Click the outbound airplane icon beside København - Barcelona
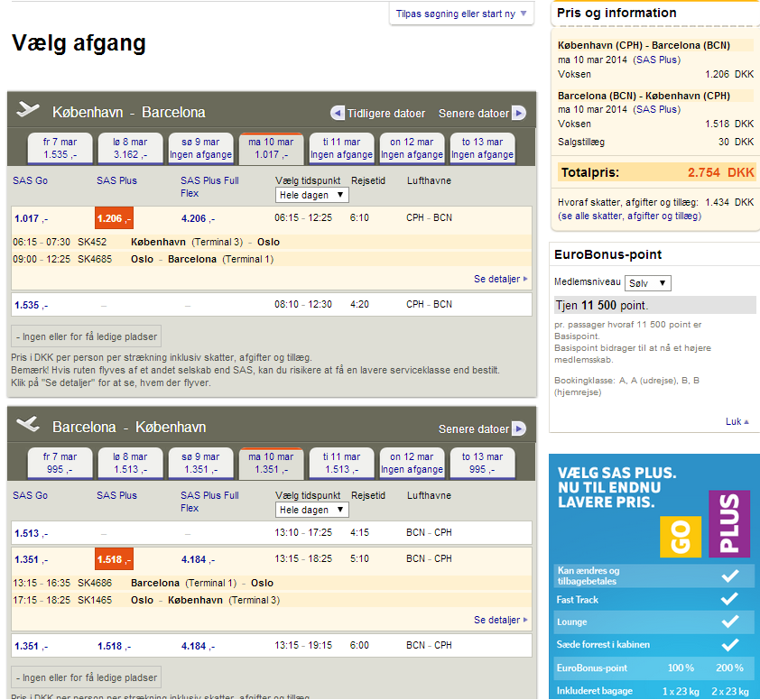 click(x=29, y=111)
